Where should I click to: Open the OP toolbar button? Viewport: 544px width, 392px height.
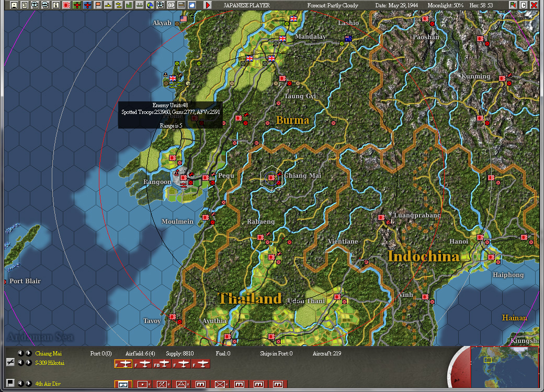coord(171,5)
